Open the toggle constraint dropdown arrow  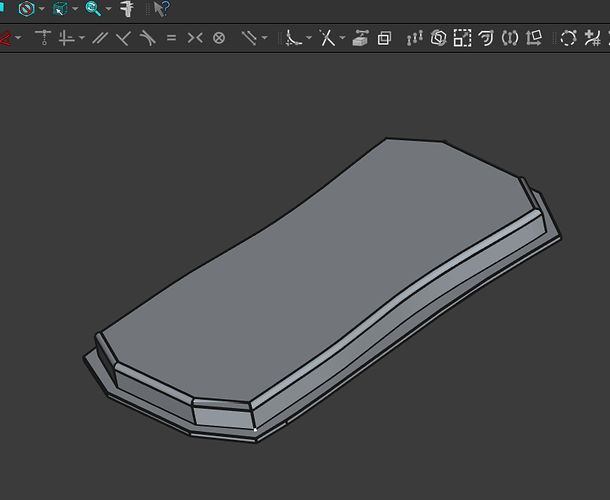click(265, 38)
